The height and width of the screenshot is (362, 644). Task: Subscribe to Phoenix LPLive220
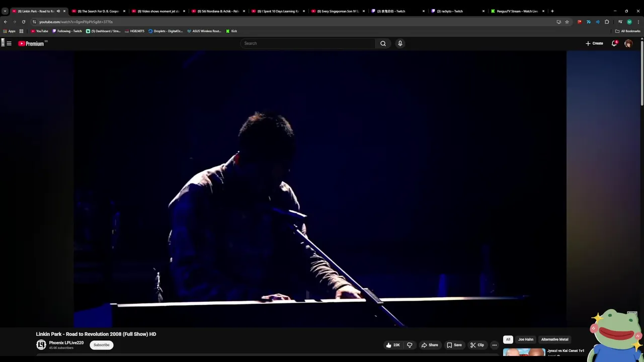coord(101,345)
